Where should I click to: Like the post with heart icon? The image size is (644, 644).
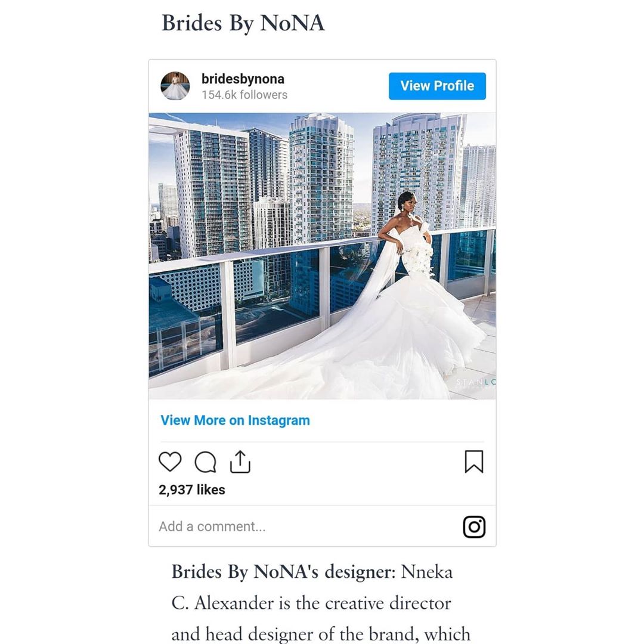(x=169, y=462)
